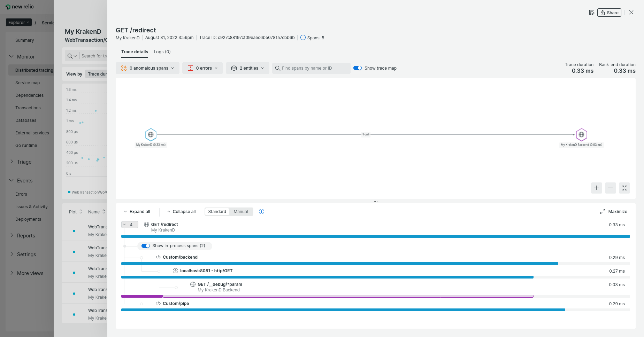Click the Custom/pipe duration bar
Screen dimensions: 644x337
coord(343,310)
